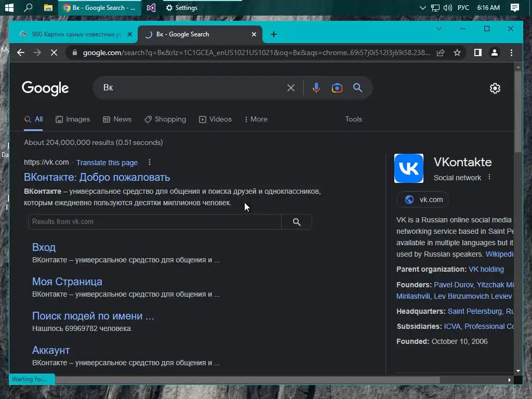
Task: Focus the Results from vk.com field
Action: (x=155, y=222)
